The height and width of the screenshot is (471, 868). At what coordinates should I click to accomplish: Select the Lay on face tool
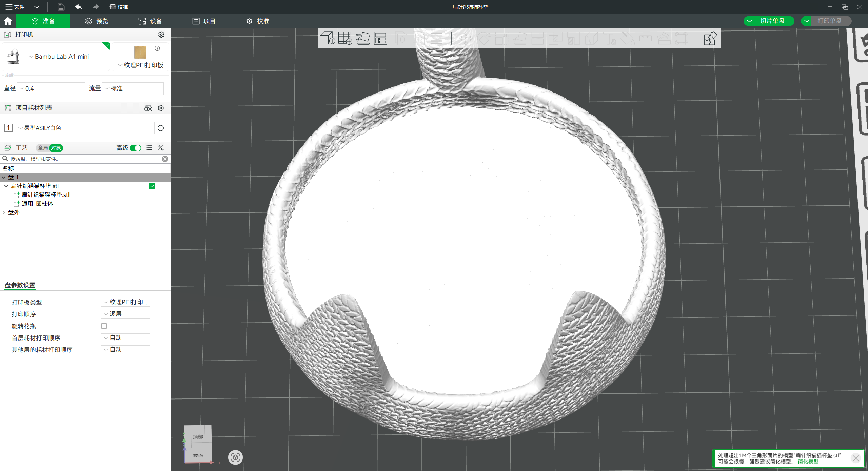pyautogui.click(x=520, y=38)
